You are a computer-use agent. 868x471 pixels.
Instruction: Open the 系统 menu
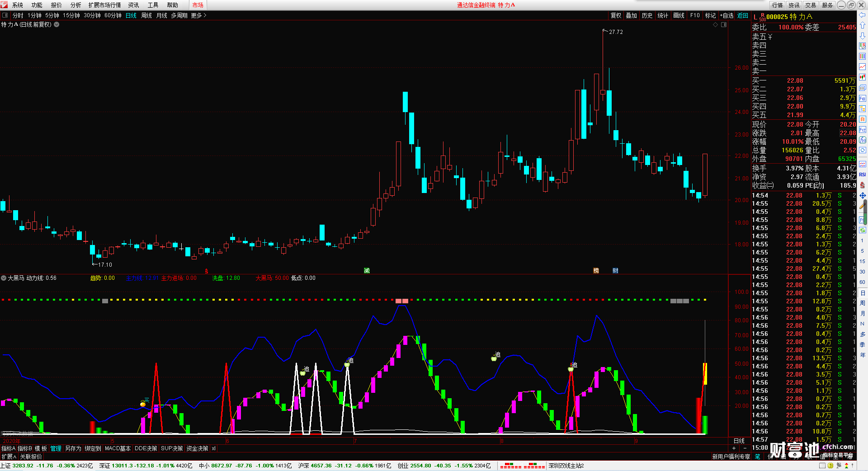(x=18, y=5)
